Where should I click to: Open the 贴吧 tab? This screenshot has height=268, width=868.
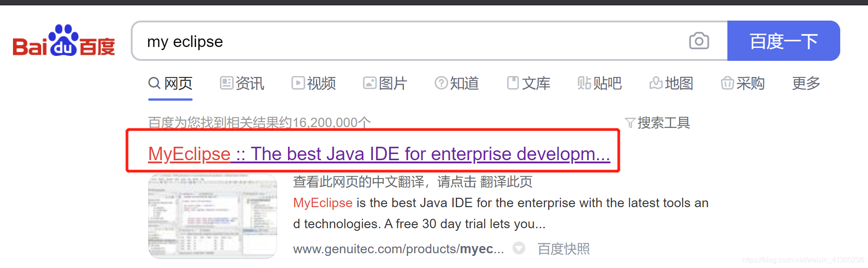coord(600,83)
